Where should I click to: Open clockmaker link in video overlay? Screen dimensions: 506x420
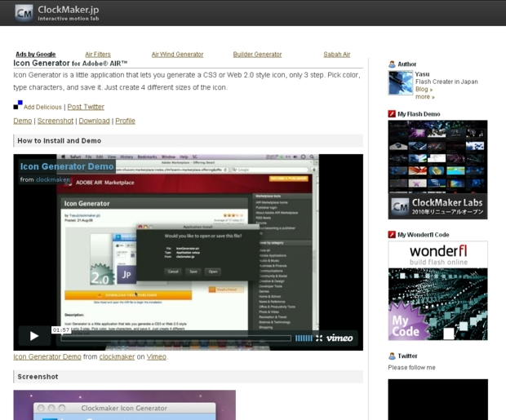coord(52,179)
